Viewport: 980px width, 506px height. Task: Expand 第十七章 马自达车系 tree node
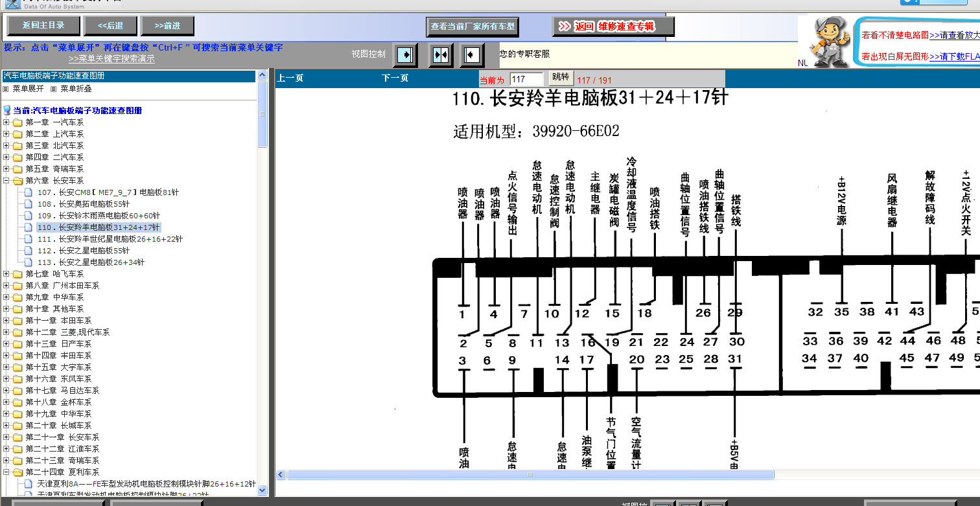(6, 391)
